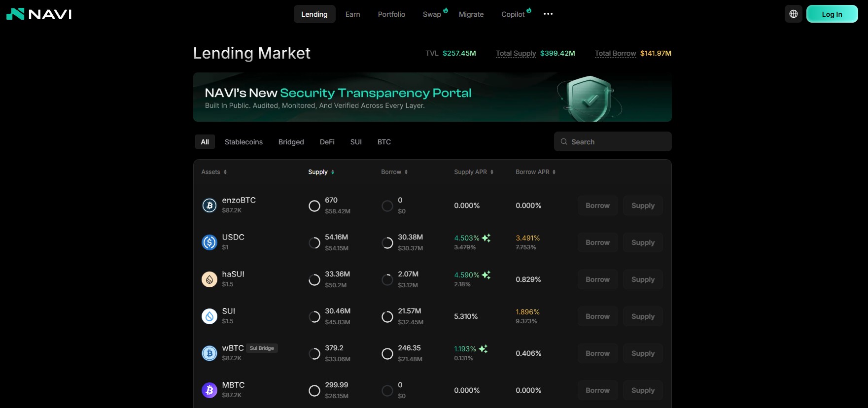Focus the asset Search field

613,141
